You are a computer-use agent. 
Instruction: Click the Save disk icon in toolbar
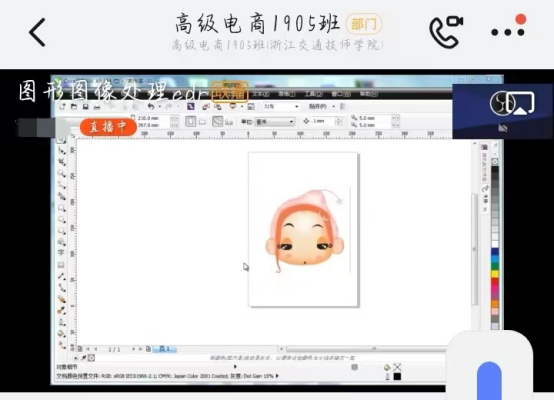(x=86, y=107)
